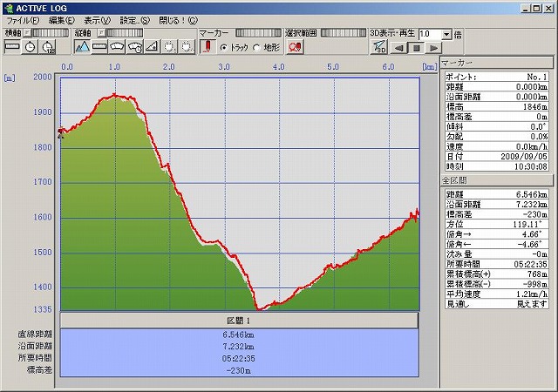Click the 見通し value 見えます

tap(532, 304)
